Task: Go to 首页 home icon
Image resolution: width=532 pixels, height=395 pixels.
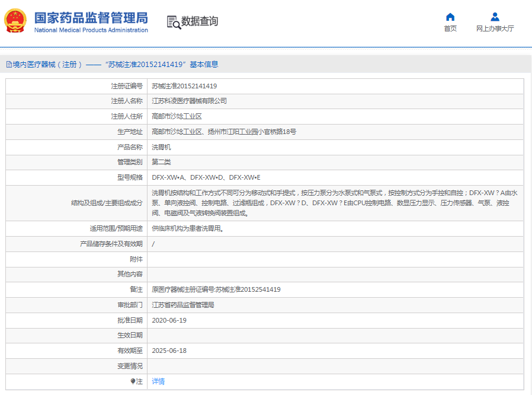Action: (x=450, y=17)
